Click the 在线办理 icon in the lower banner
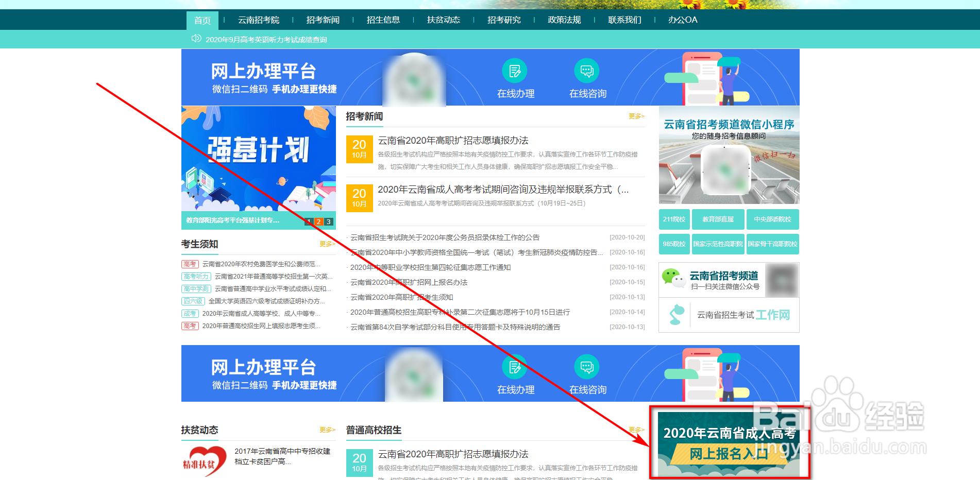Screen dimensions: 980x480 coord(515,367)
